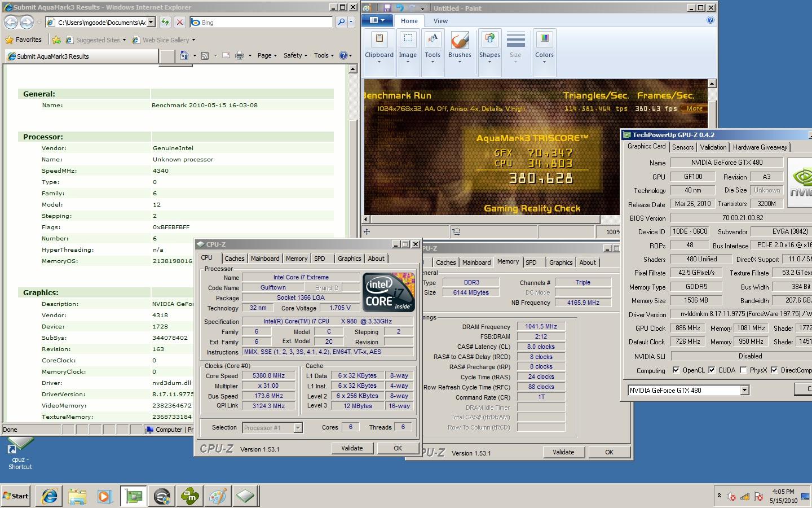
Task: Toggle the PhysX checkbox in GPU-Z
Action: [743, 370]
